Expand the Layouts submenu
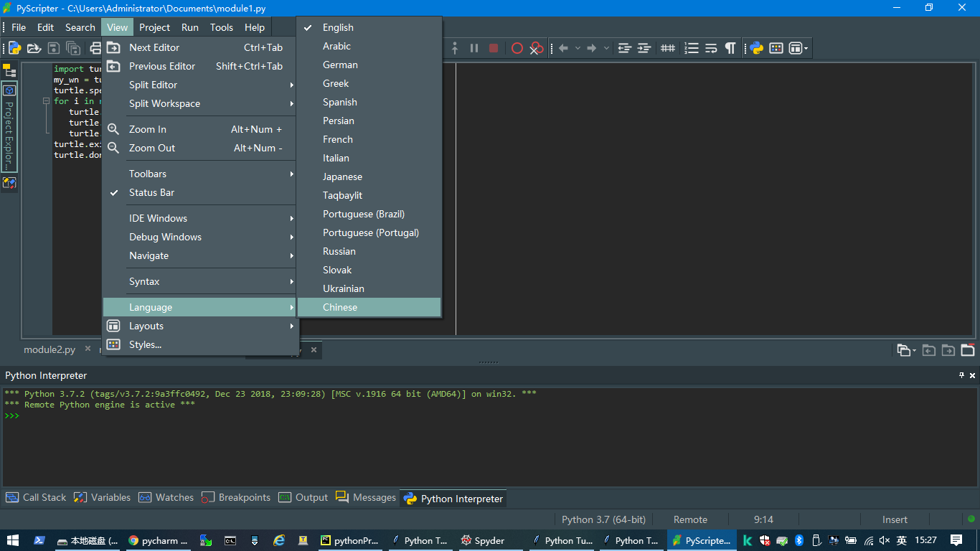The image size is (980, 551). pyautogui.click(x=200, y=326)
